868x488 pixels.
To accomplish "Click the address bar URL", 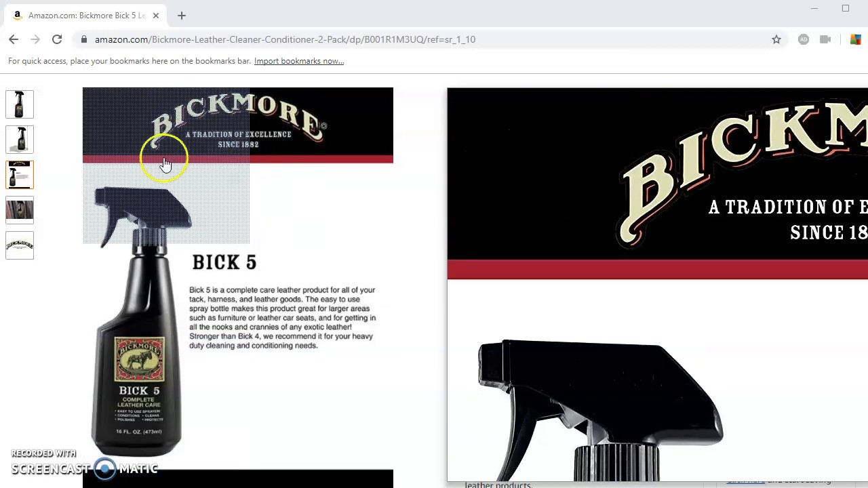I will [x=285, y=39].
